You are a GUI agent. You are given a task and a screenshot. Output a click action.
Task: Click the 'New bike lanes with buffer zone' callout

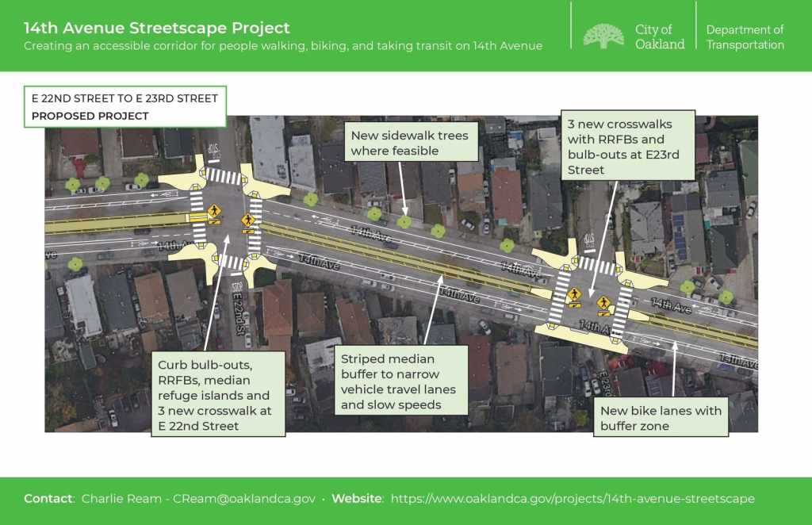click(x=661, y=418)
